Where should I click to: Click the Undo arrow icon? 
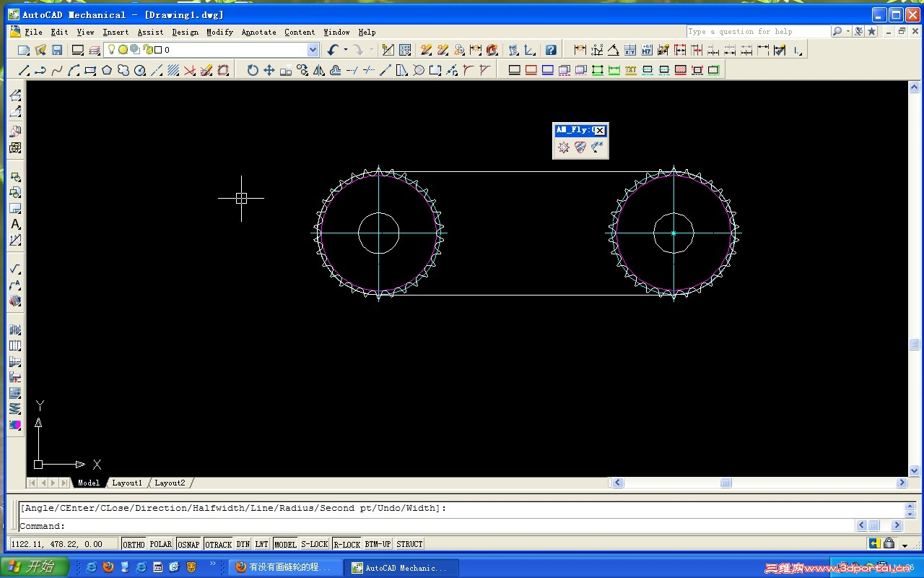[x=332, y=50]
